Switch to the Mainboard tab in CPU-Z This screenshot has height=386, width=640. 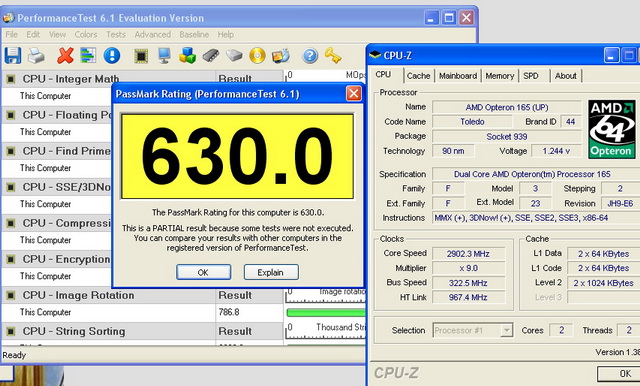[458, 76]
